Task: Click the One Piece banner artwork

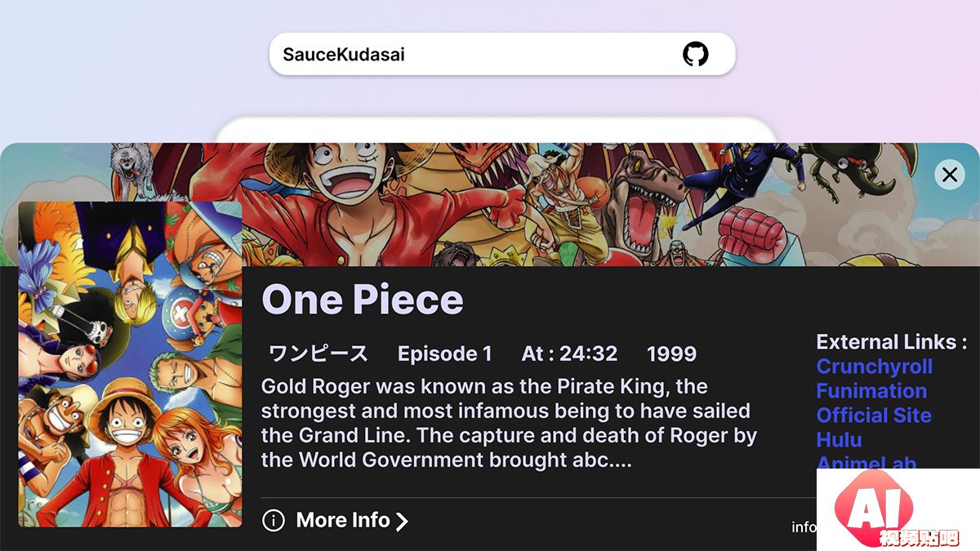Action: 572,204
